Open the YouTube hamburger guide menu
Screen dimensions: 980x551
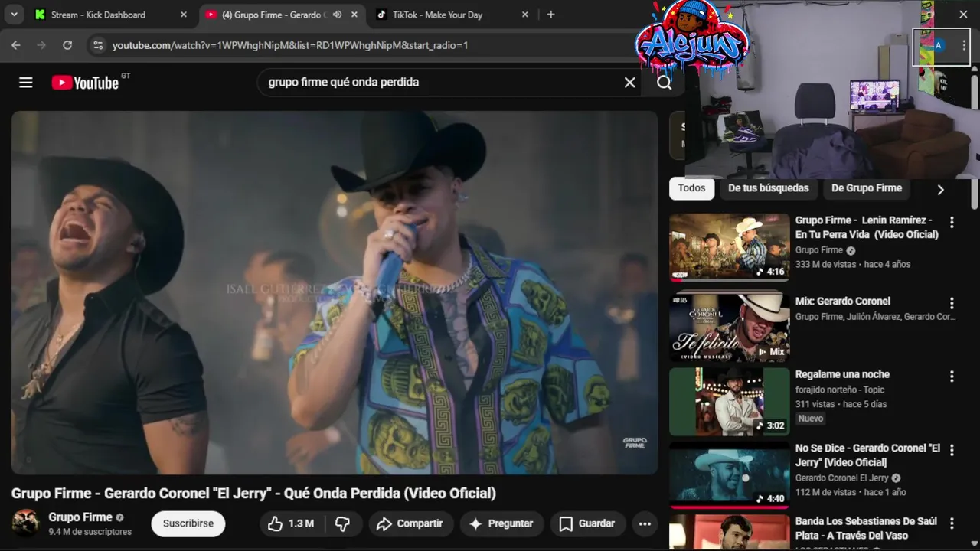[x=26, y=83]
